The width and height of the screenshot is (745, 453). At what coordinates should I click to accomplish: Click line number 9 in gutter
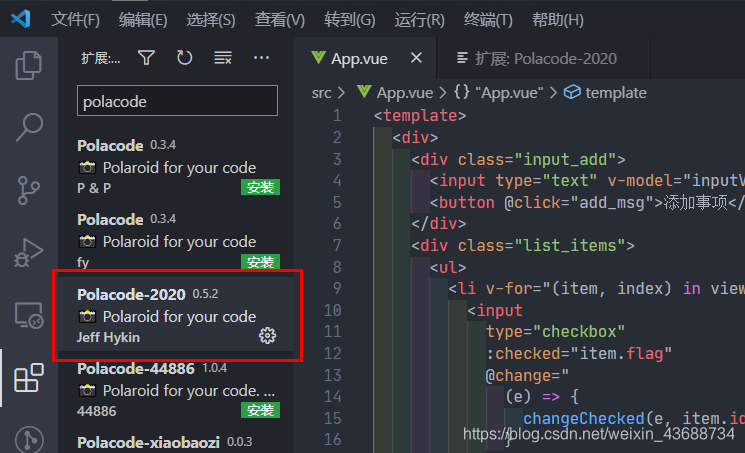tap(337, 288)
